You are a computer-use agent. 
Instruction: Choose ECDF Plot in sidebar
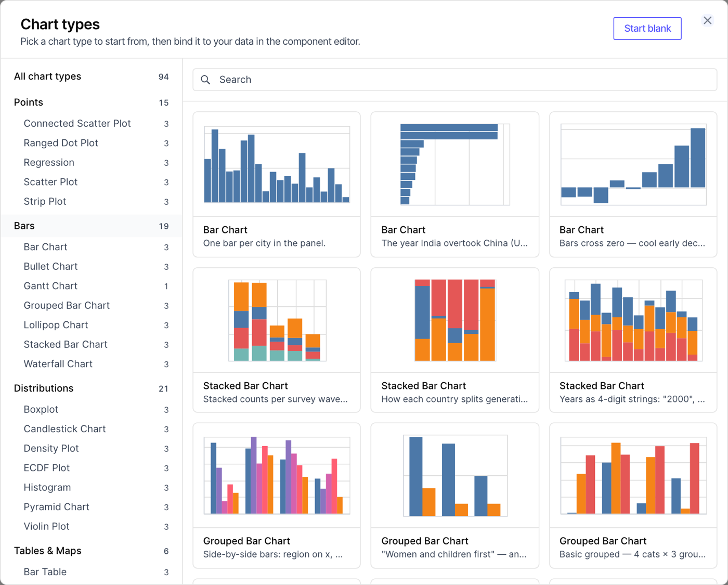92,468
